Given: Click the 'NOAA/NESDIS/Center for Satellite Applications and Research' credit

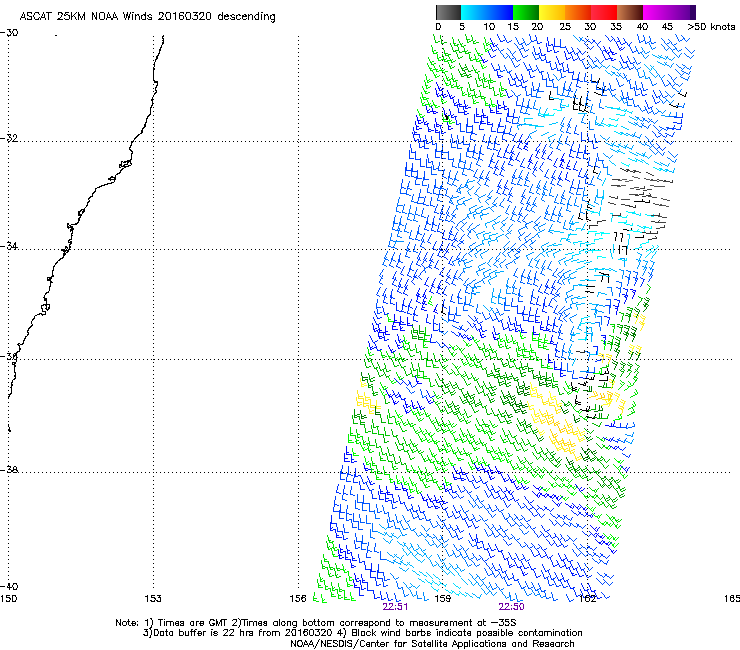Looking at the screenshot, I should pos(432,644).
